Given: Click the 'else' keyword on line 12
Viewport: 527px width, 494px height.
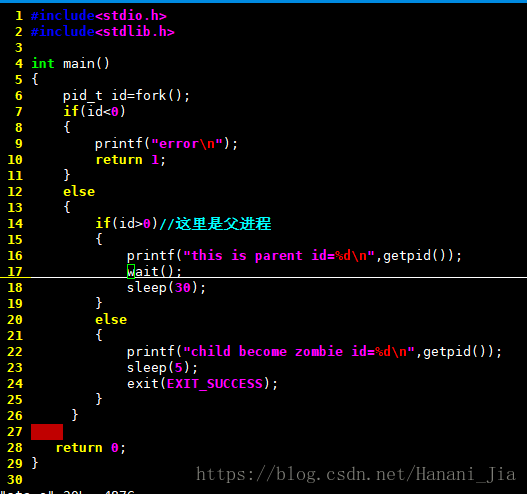Looking at the screenshot, I should tap(79, 192).
